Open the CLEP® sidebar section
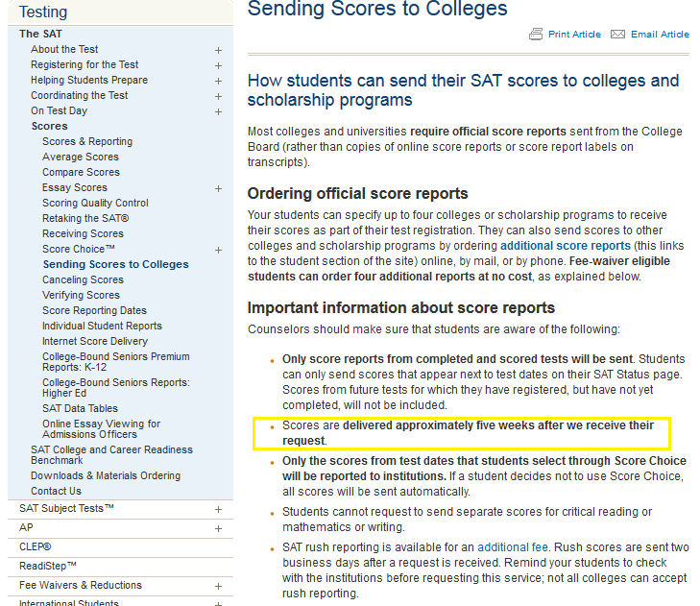Image resolution: width=700 pixels, height=606 pixels. click(x=36, y=546)
